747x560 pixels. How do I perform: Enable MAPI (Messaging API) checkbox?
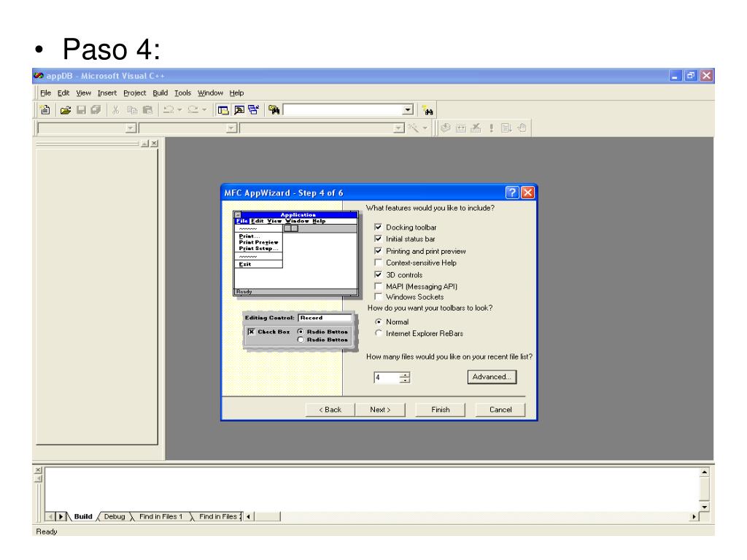click(x=379, y=286)
